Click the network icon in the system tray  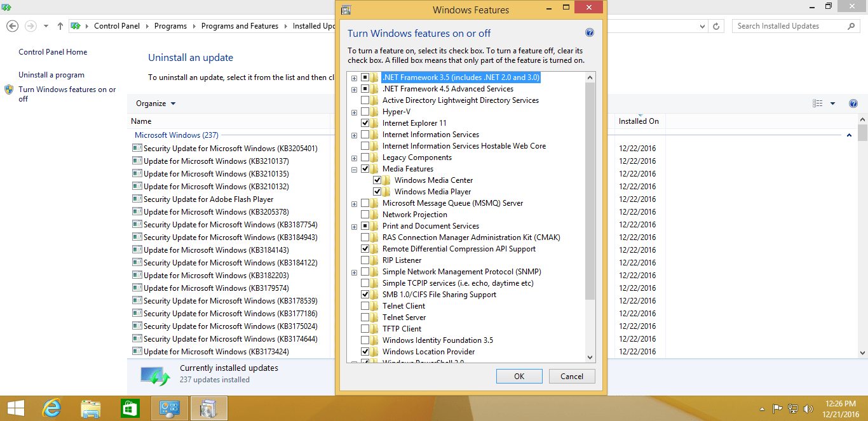point(793,408)
